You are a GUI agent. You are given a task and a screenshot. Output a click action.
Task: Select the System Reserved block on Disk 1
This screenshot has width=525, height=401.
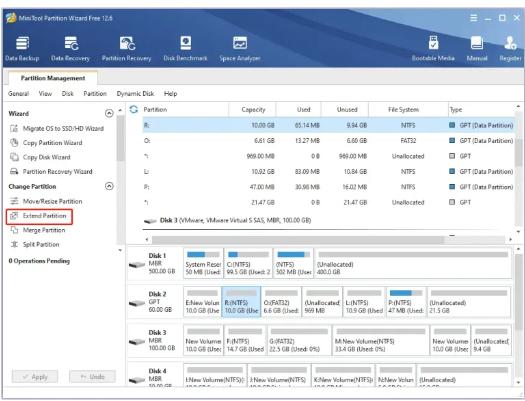tap(203, 263)
